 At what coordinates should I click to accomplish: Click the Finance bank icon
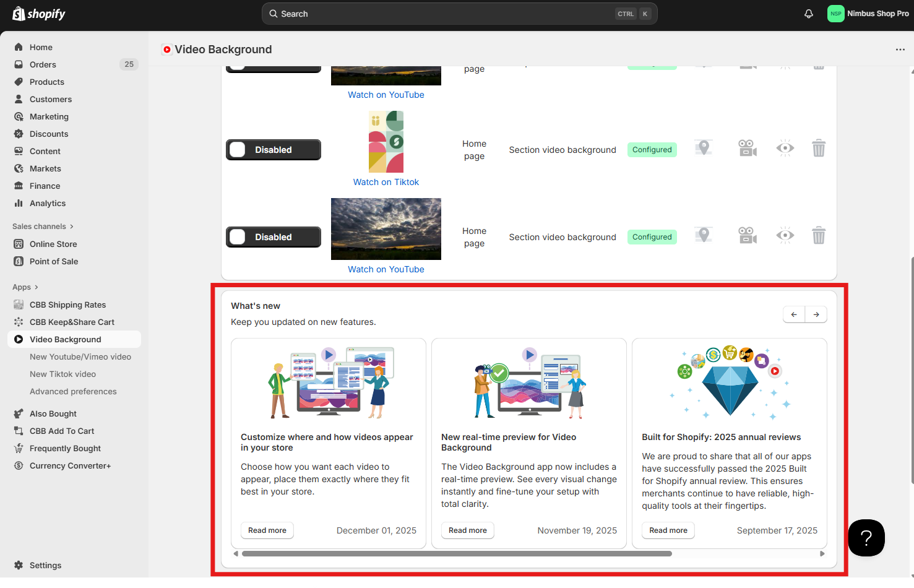[x=19, y=186]
